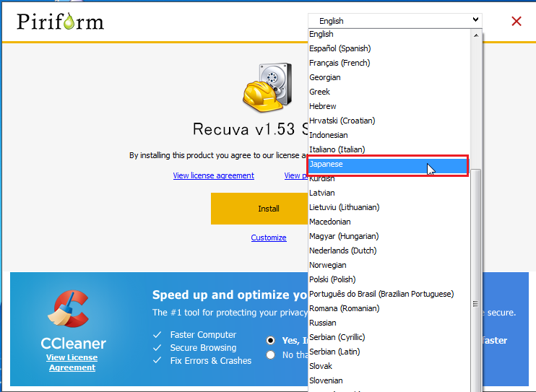Viewport: 536px width, 392px height.
Task: Open the language combo box showing English
Action: [395, 21]
